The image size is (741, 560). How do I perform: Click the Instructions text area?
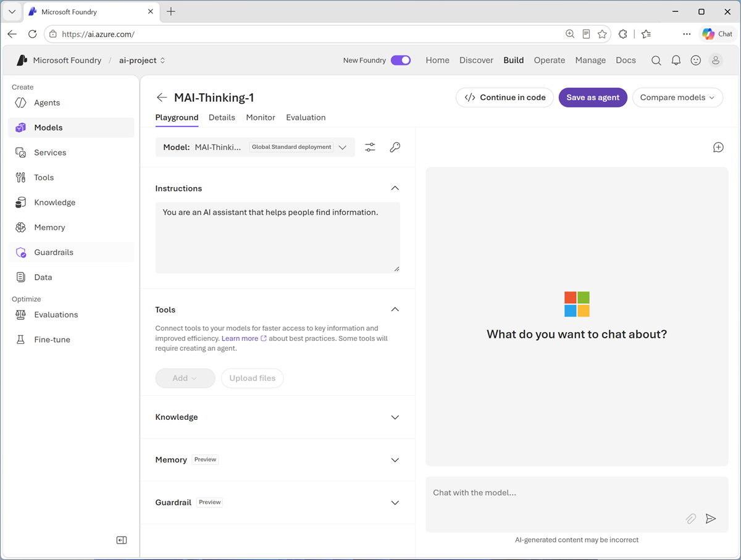(278, 238)
